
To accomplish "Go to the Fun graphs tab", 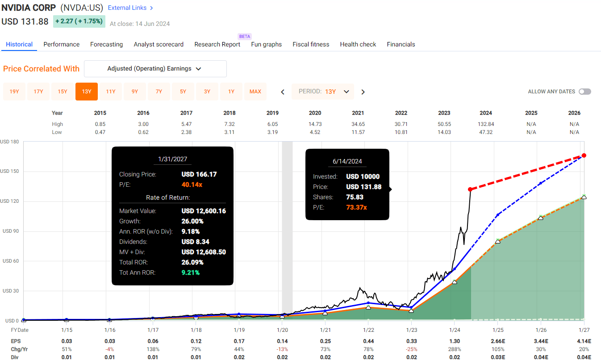I will click(x=267, y=44).
